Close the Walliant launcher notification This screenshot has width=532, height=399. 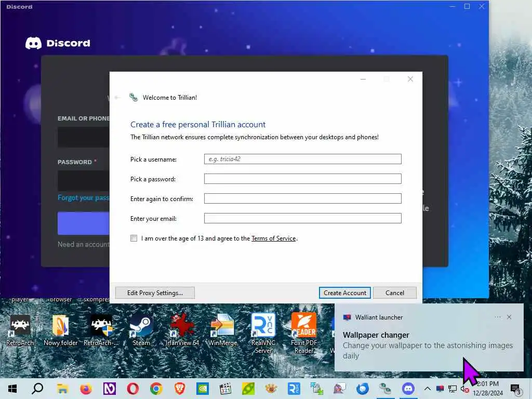point(509,317)
